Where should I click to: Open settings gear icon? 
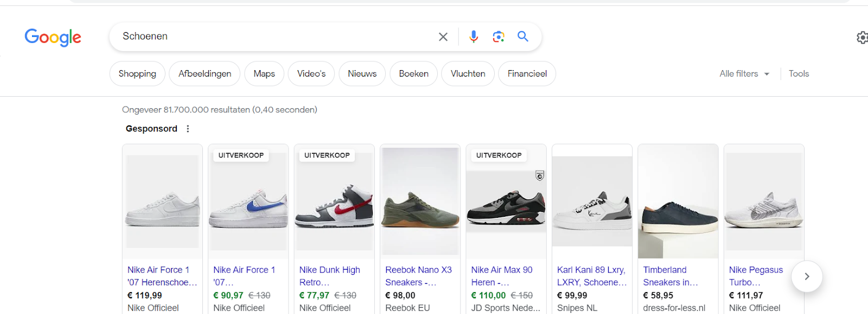click(x=862, y=37)
